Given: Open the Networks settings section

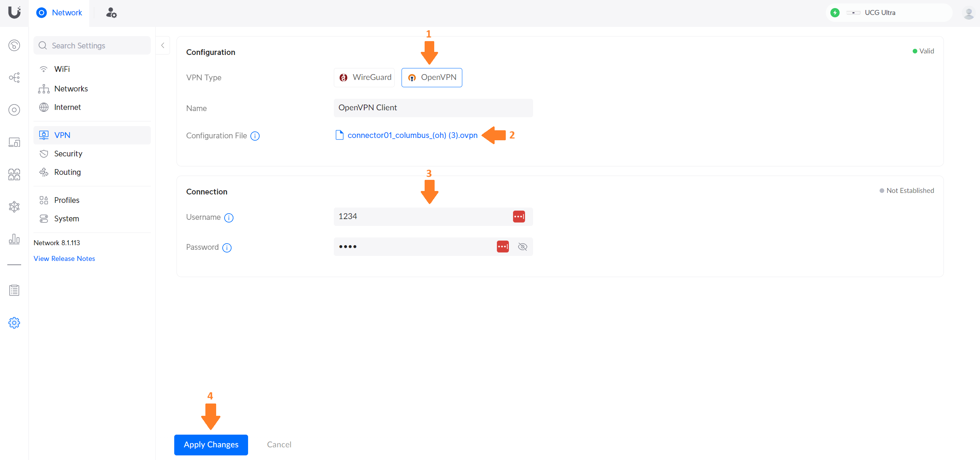Looking at the screenshot, I should pyautogui.click(x=92, y=89).
